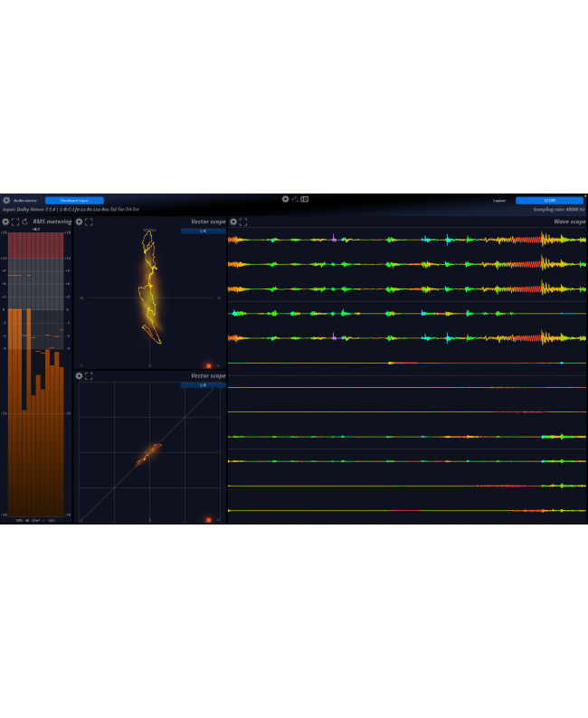
Task: Open upper Vector scope settings gear
Action: 80,222
